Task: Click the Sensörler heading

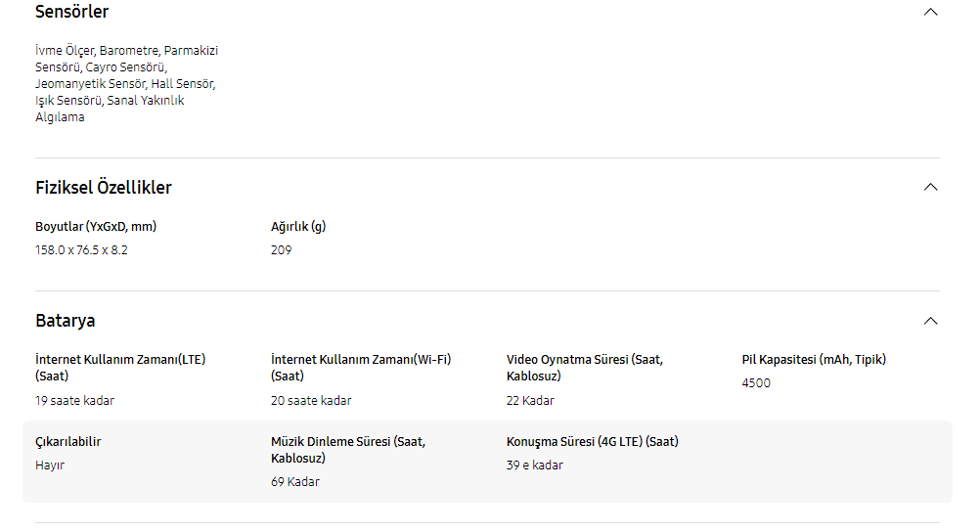Action: coord(72,12)
